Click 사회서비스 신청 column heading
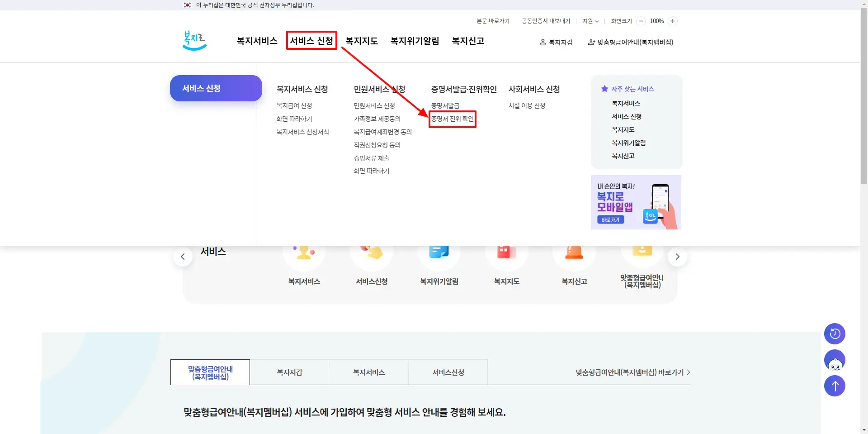 [x=534, y=89]
